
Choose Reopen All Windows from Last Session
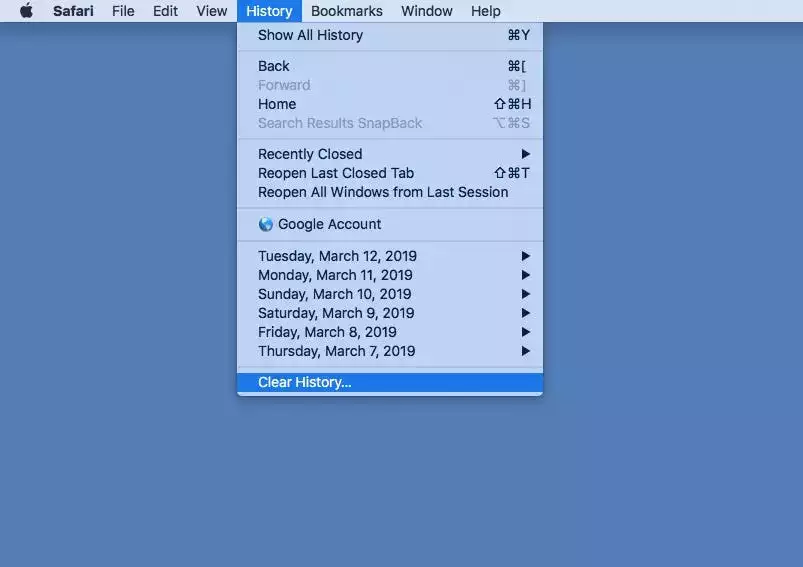[390, 192]
